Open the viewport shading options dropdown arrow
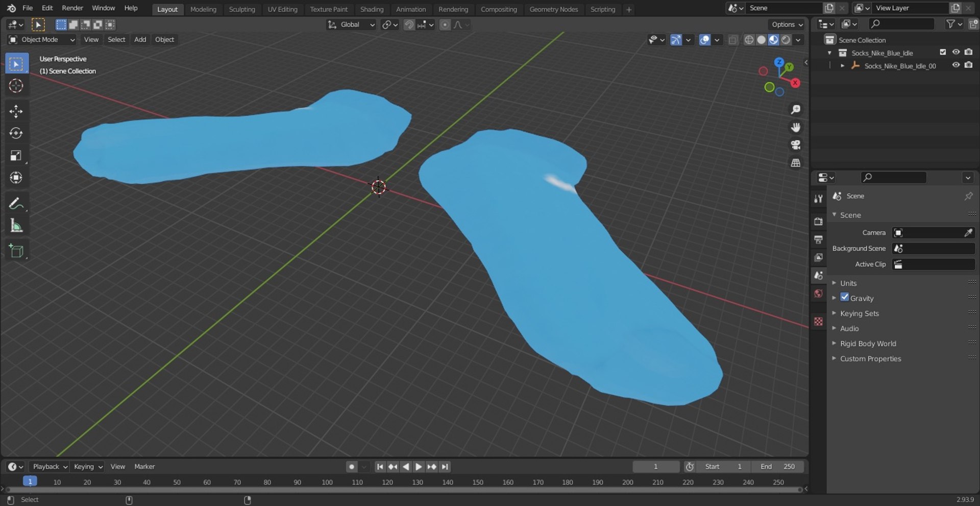The width and height of the screenshot is (980, 506). click(798, 40)
